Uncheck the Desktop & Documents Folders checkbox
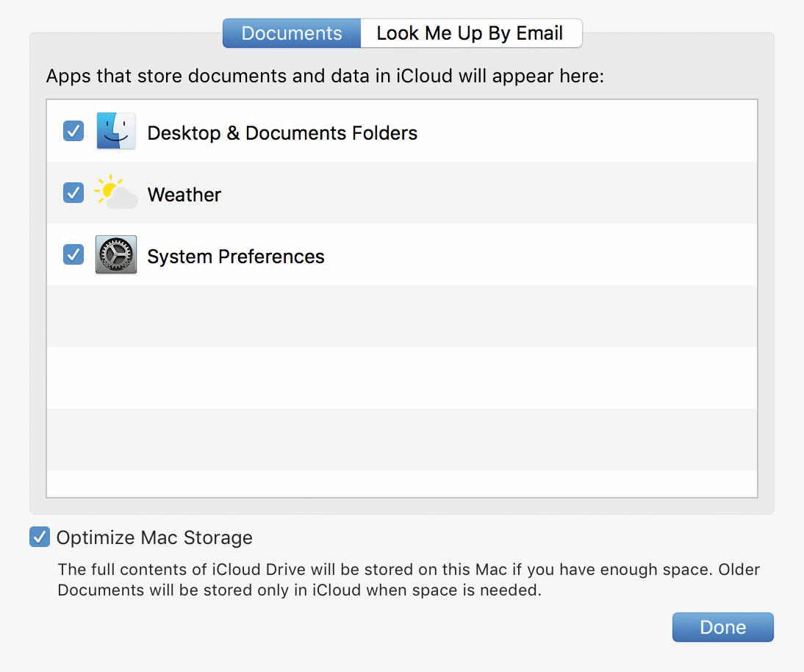The image size is (804, 672). [x=73, y=131]
